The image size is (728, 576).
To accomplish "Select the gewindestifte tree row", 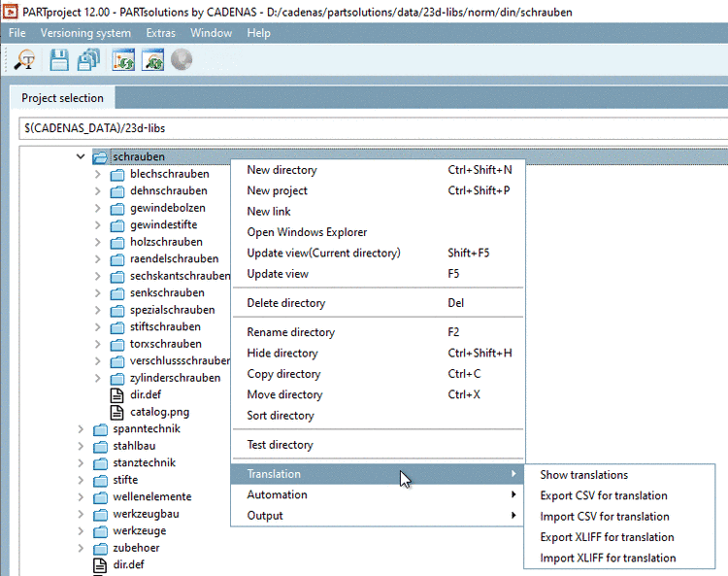I will pyautogui.click(x=163, y=224).
